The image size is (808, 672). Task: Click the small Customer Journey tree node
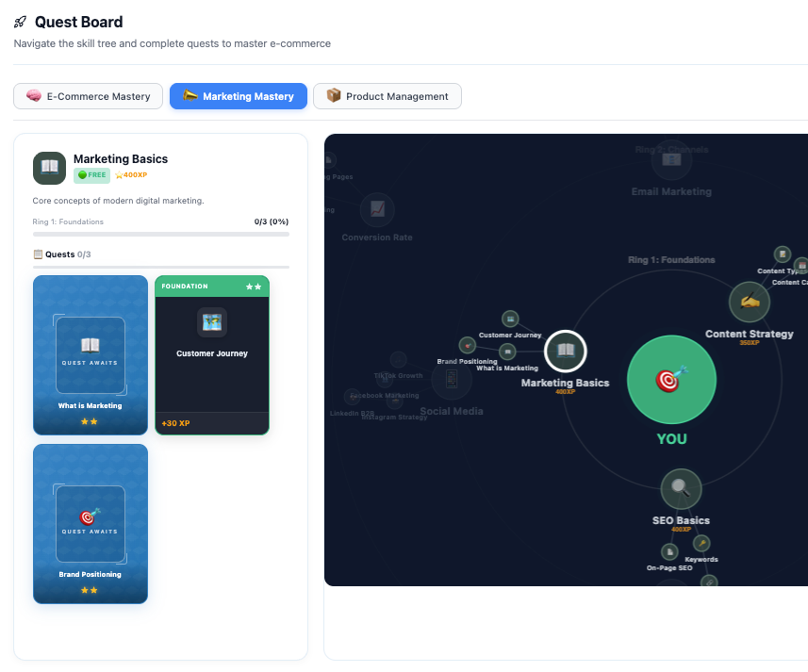point(510,320)
